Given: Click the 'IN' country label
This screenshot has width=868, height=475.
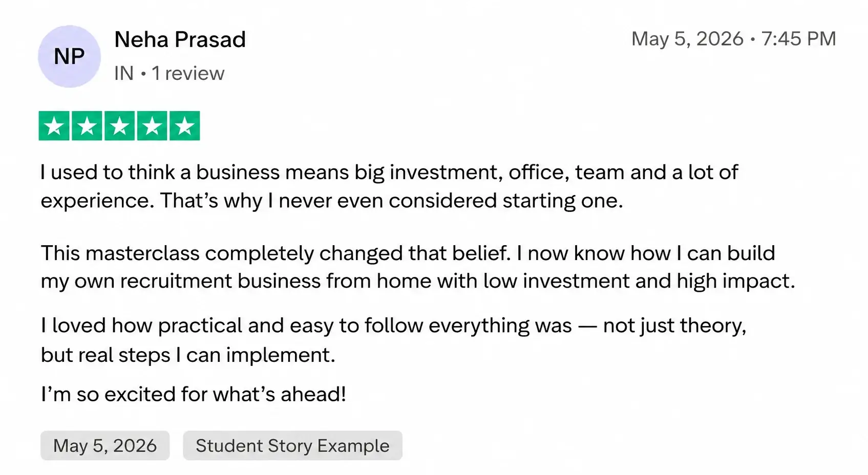Looking at the screenshot, I should (124, 73).
